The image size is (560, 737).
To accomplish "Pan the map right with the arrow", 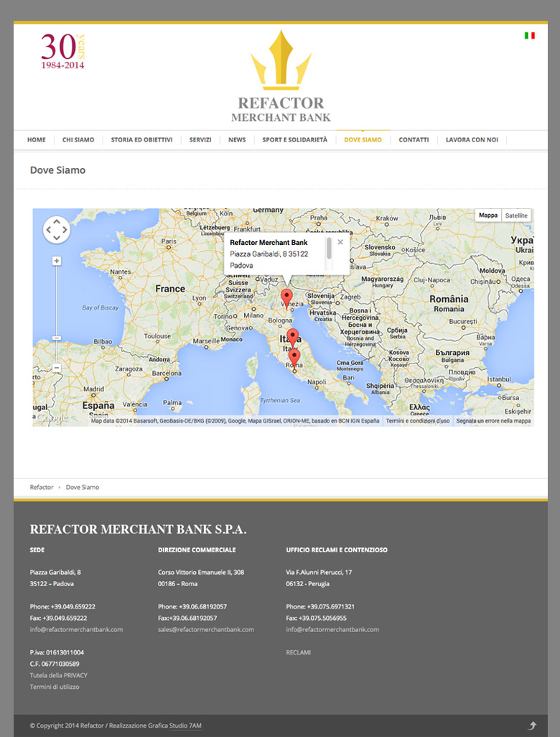I will [65, 230].
